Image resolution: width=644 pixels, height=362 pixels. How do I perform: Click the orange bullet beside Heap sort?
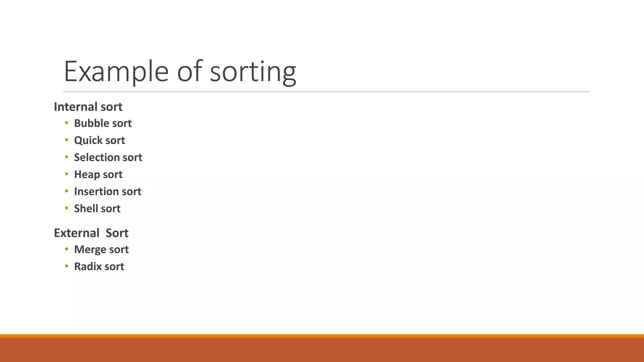coord(66,174)
